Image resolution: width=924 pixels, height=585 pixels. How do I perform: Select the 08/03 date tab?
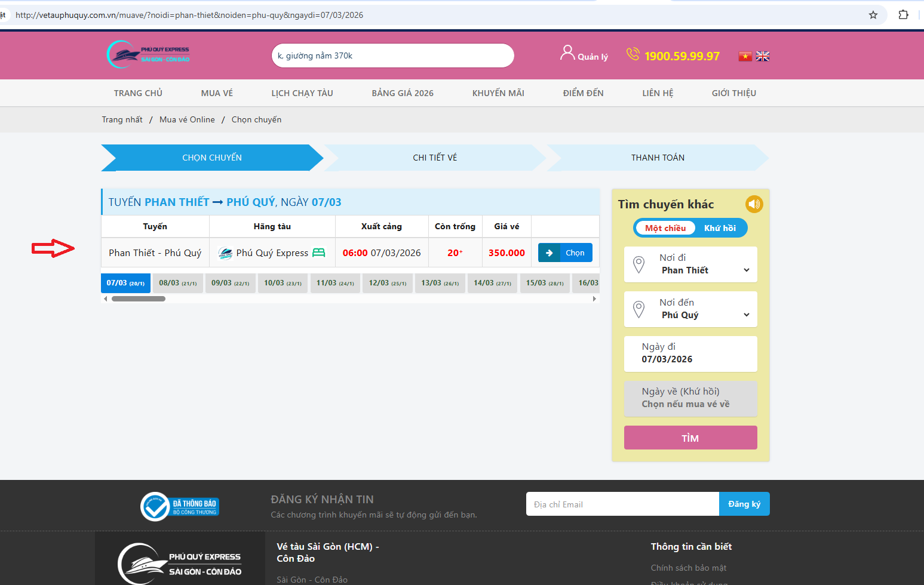177,283
